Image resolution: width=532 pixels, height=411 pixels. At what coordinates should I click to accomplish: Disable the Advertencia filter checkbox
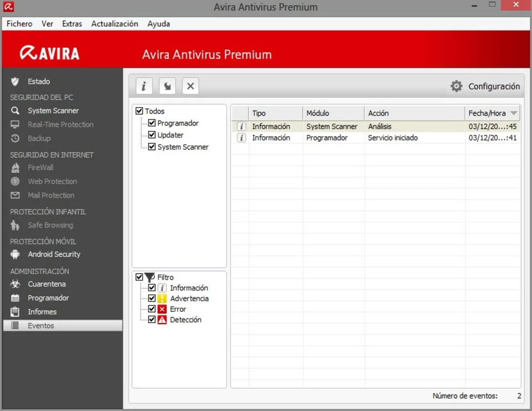pyautogui.click(x=151, y=298)
